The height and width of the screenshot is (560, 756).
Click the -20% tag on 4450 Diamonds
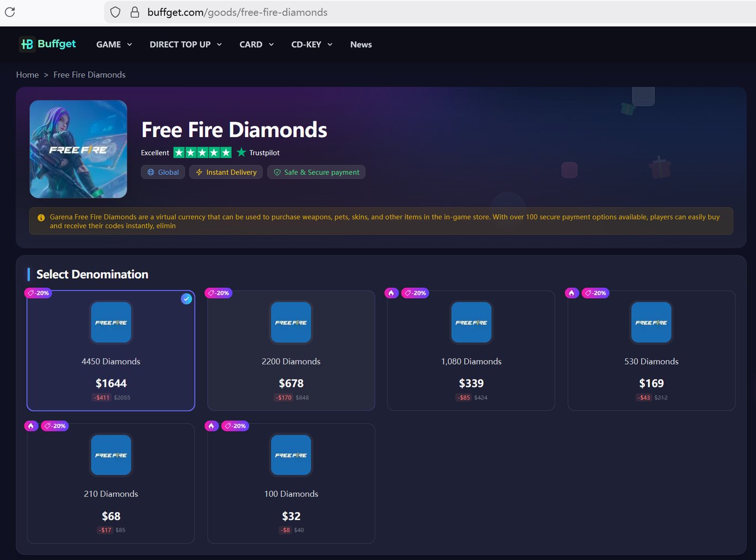coord(38,293)
